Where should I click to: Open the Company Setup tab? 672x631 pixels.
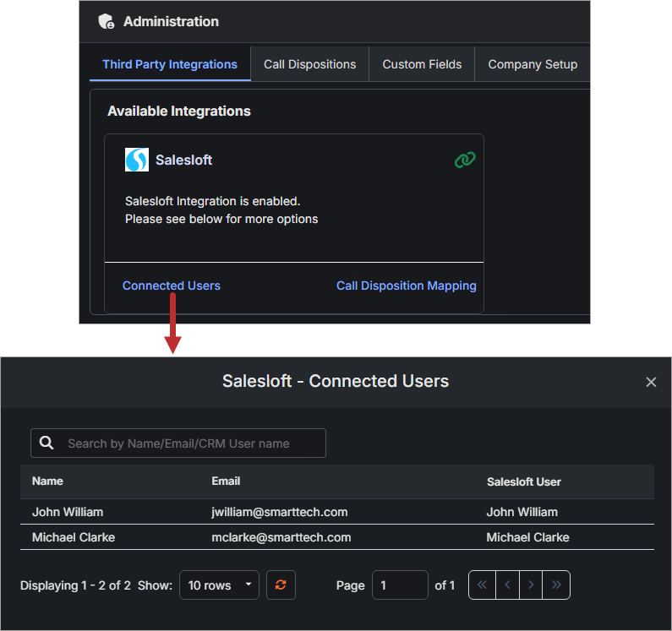pos(533,64)
